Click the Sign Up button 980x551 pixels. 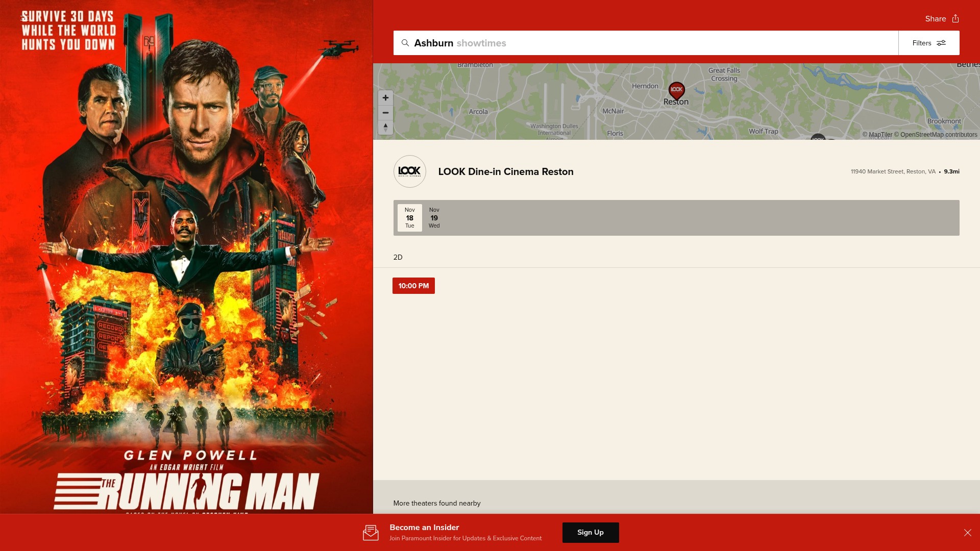(591, 533)
